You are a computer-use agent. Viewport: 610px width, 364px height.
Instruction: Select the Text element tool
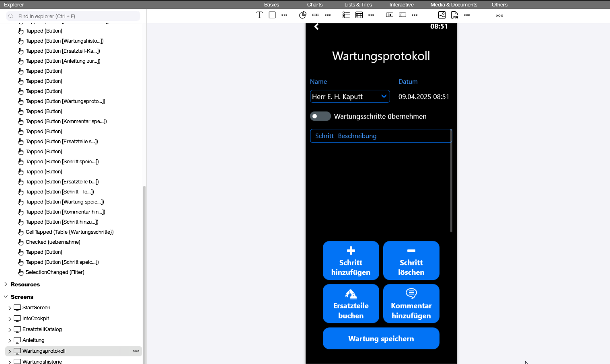click(259, 15)
